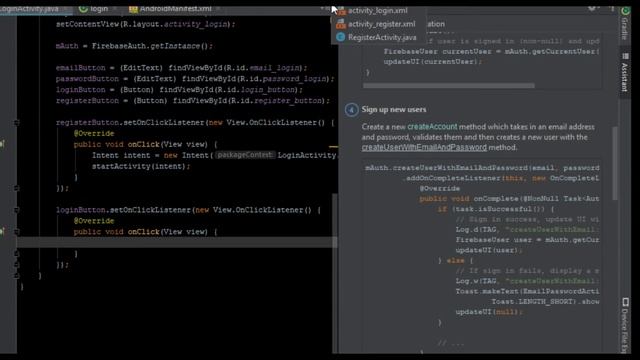
Task: Open the createAccount link
Action: [432, 127]
